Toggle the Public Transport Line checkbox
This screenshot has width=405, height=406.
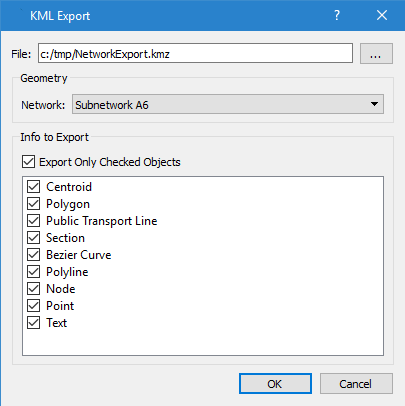click(x=33, y=221)
